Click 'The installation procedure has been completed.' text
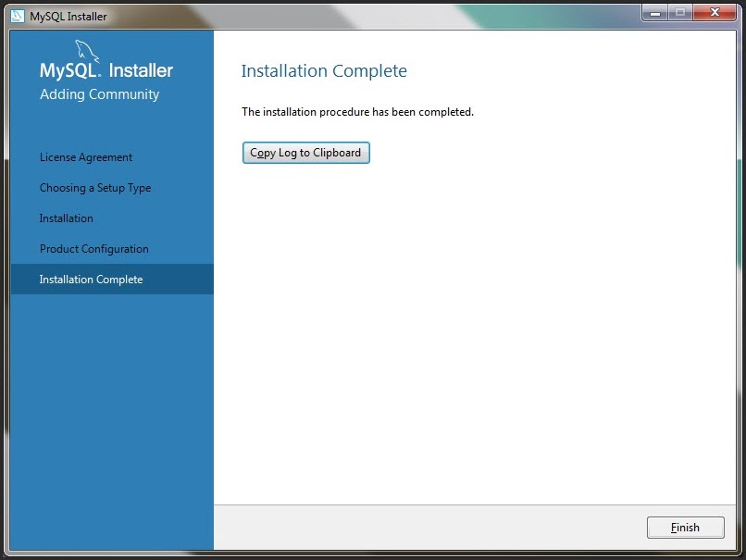 (358, 112)
